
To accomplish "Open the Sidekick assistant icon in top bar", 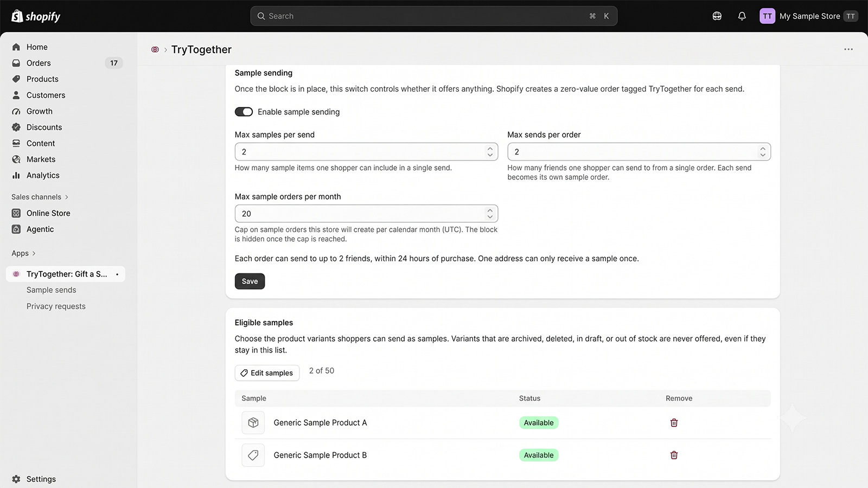I will (x=717, y=16).
